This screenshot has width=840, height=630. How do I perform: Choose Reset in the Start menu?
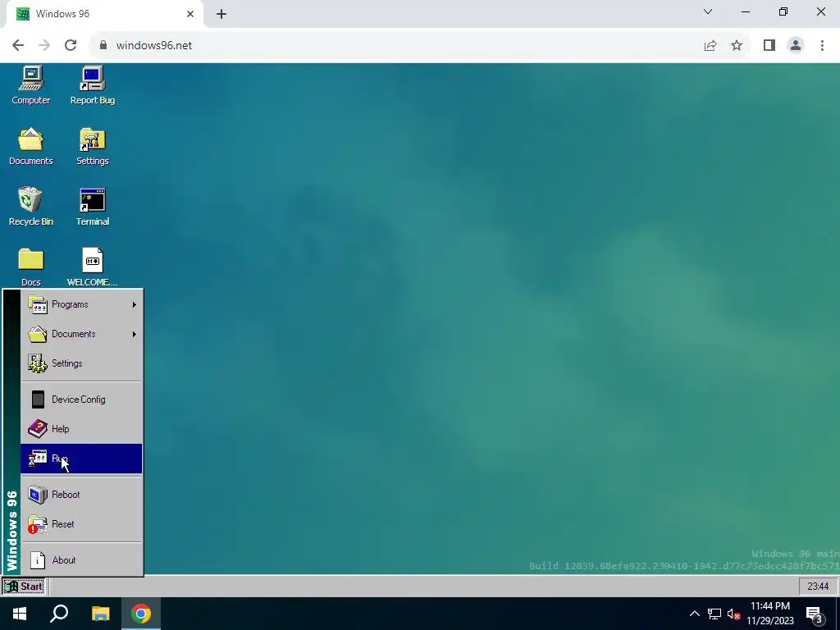pos(81,524)
